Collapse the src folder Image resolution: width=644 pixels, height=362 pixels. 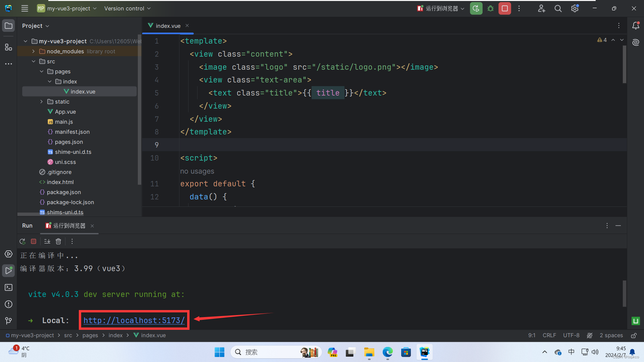tap(34, 61)
